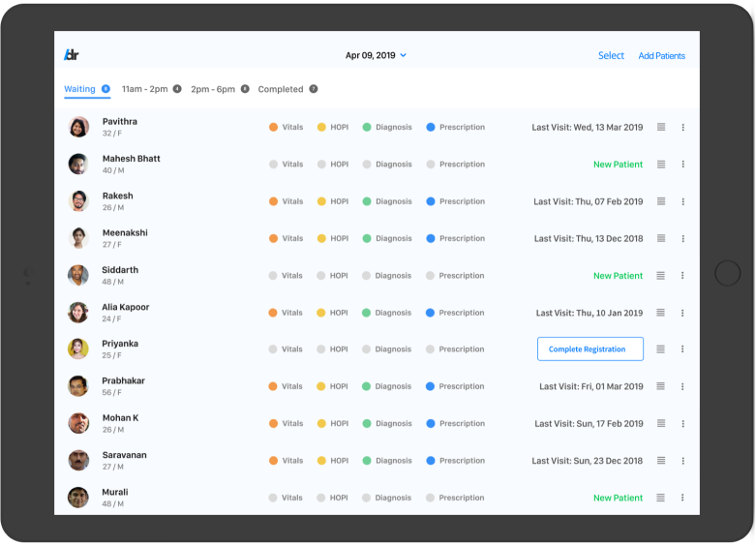Viewport: 756px width, 545px height.
Task: Open three-dot options for Alia Kapoor
Action: pos(682,313)
